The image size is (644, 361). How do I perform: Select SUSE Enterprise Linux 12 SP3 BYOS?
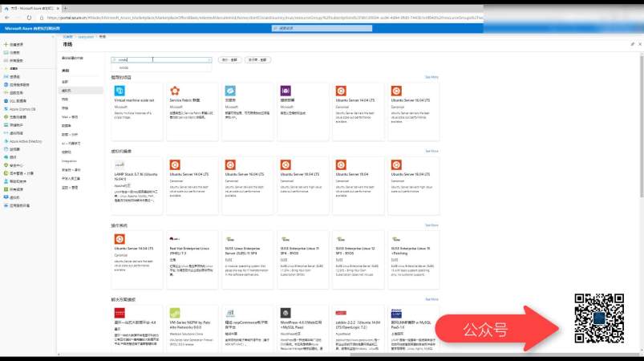coord(358,260)
